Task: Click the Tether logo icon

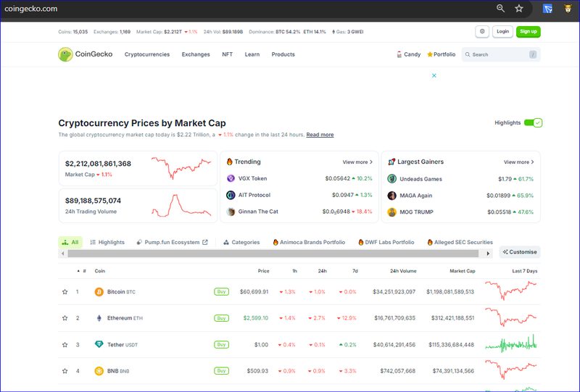Action: 99,344
